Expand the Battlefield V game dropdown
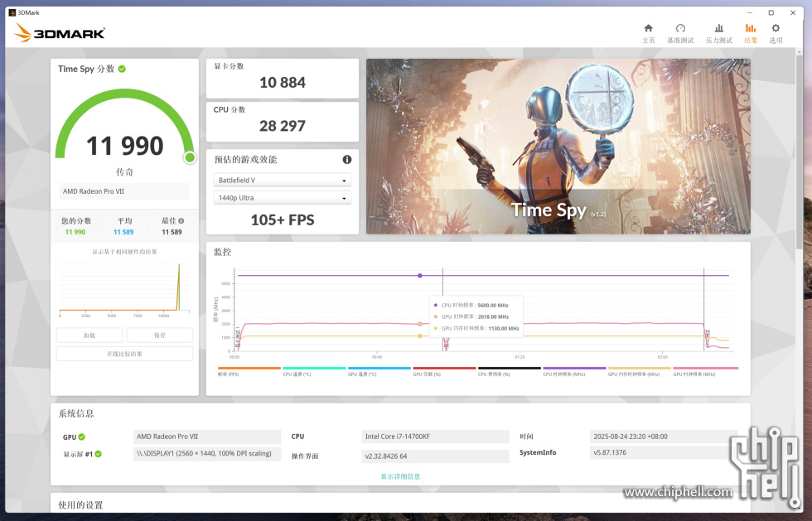The image size is (812, 521). pyautogui.click(x=283, y=180)
